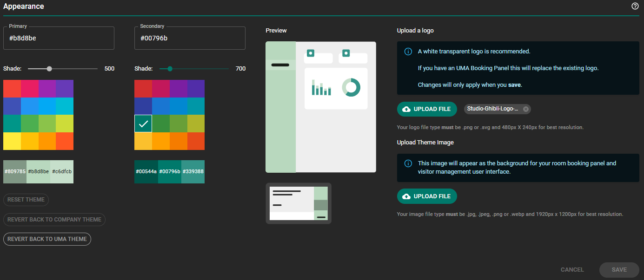Click the primary Shade slider handle
Screen dimensions: 644x280
coord(49,69)
